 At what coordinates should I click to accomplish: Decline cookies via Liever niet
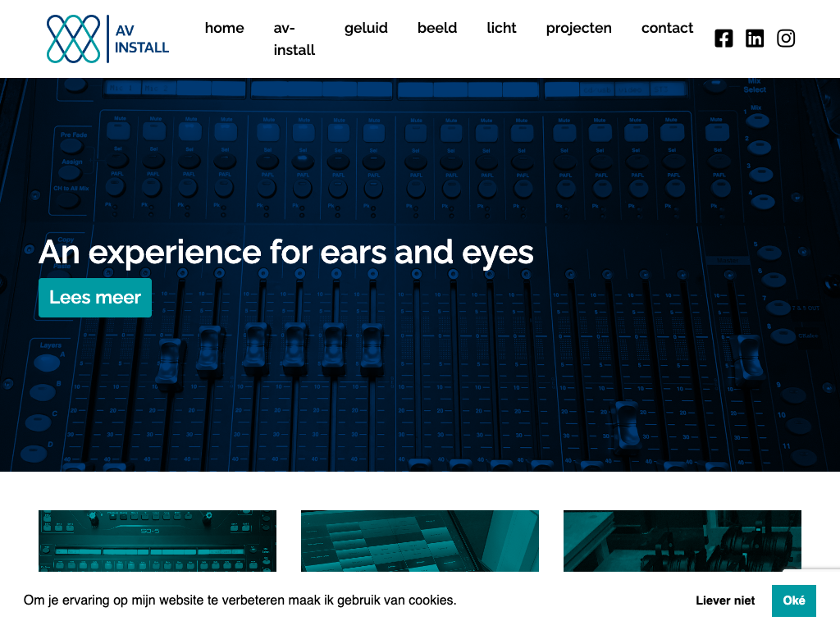click(725, 600)
